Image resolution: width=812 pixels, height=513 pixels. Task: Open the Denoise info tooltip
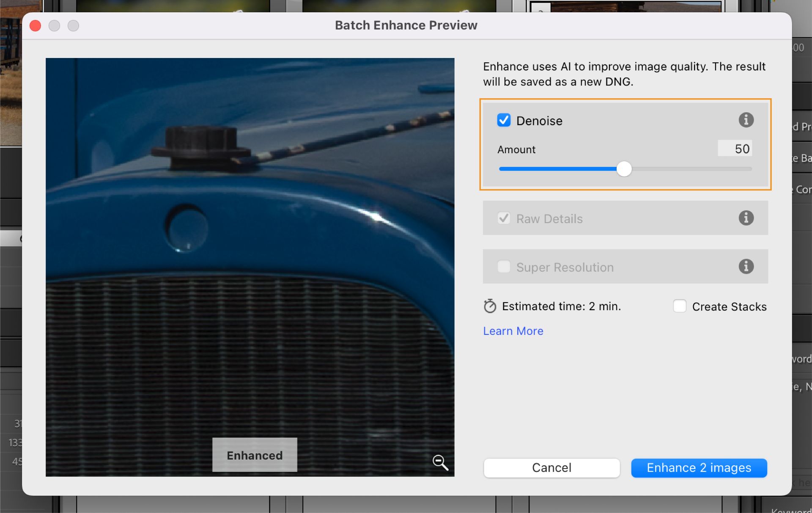(746, 120)
